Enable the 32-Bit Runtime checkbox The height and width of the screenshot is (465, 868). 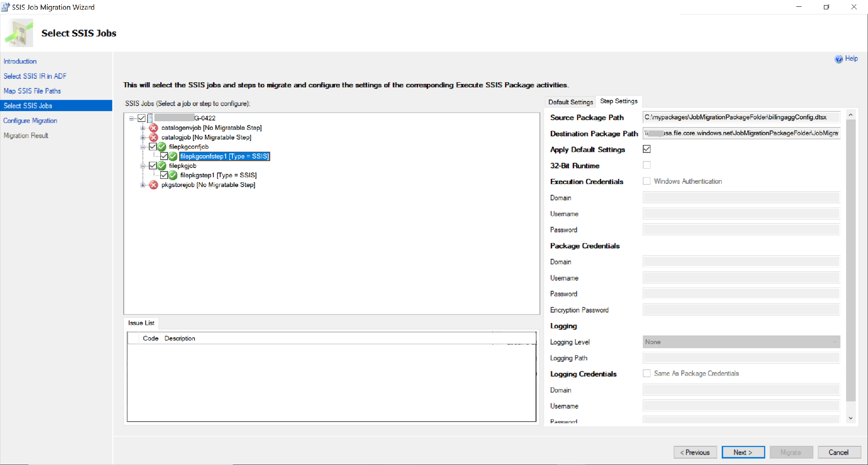(x=647, y=165)
